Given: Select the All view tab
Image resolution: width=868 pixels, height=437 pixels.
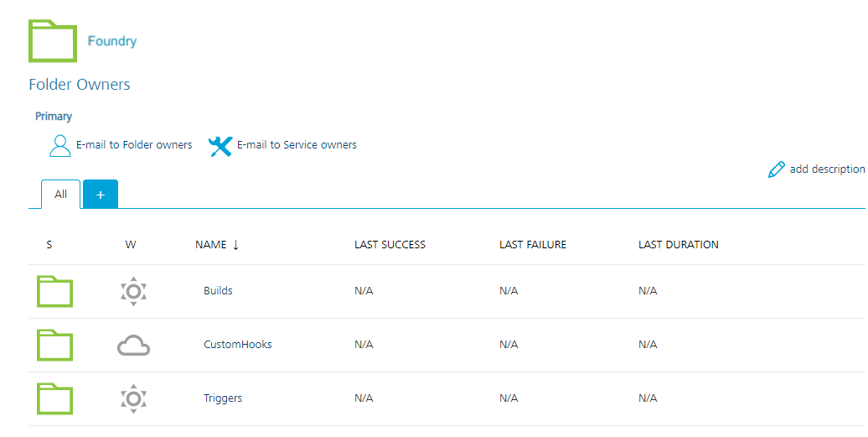Looking at the screenshot, I should point(61,195).
